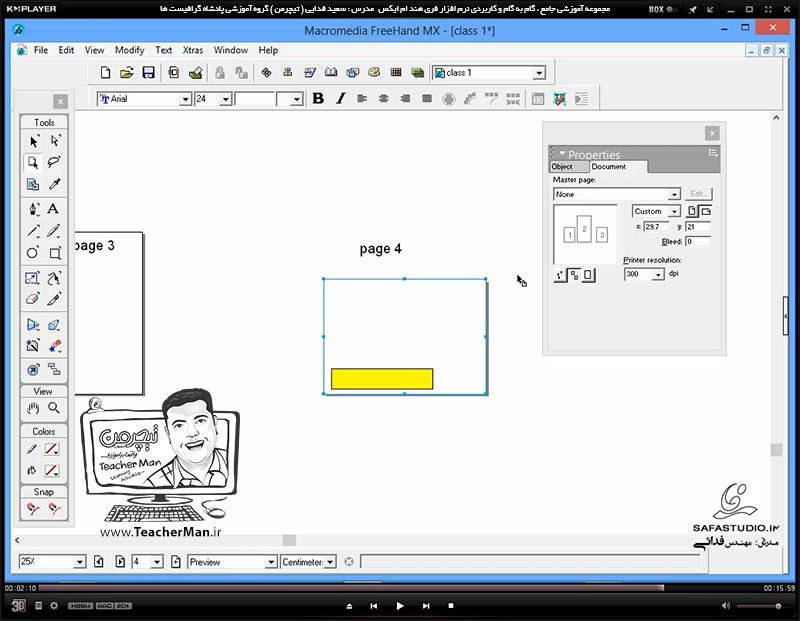This screenshot has height=621, width=800.
Task: Open the font size 24 dropdown
Action: coord(226,99)
